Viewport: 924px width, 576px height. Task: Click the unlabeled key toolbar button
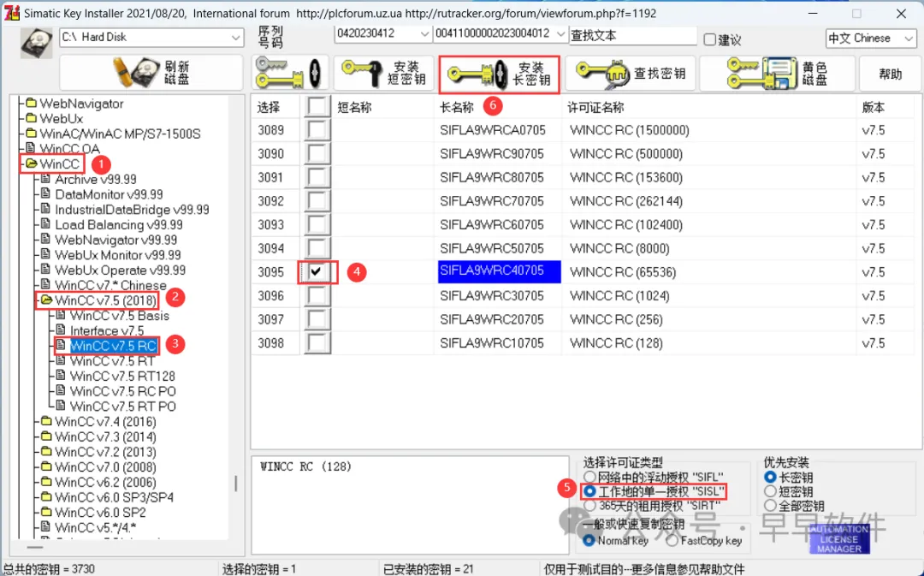[x=290, y=73]
